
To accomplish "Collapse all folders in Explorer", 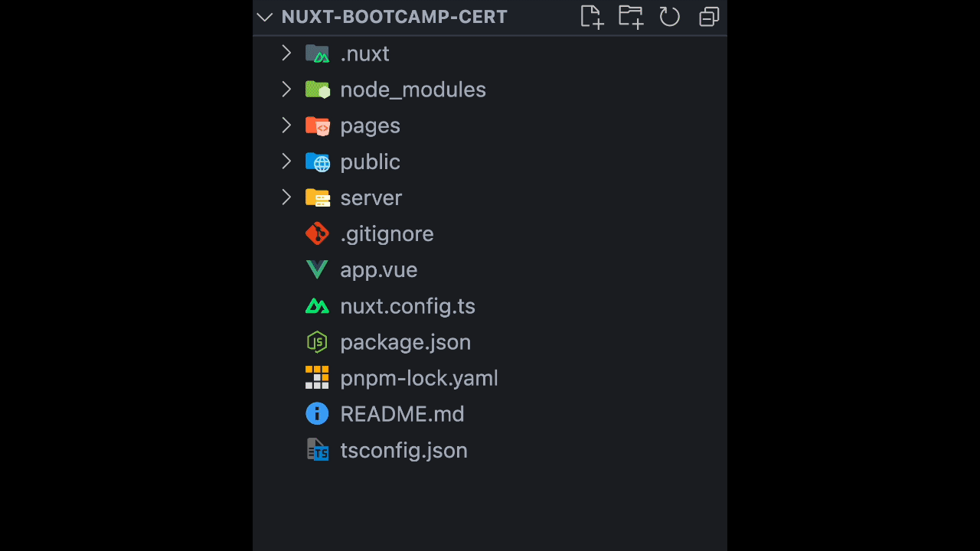I will coord(709,17).
